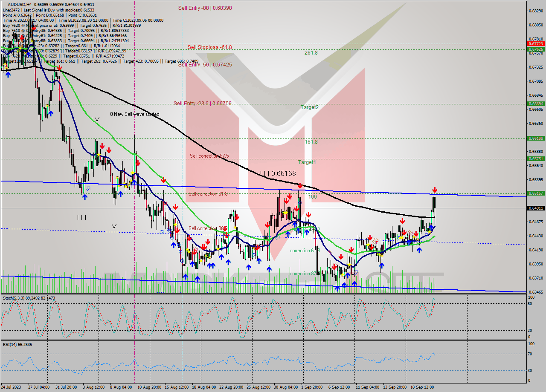Click the red 0.67723 price tag

coord(535,44)
